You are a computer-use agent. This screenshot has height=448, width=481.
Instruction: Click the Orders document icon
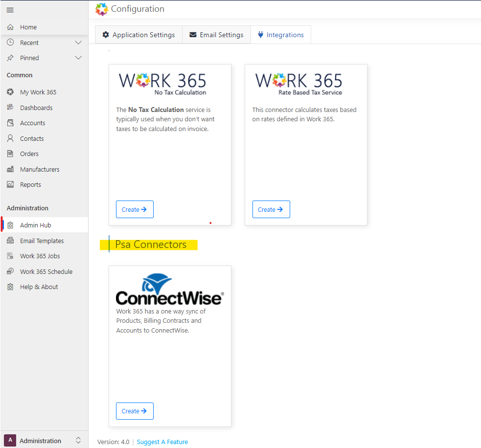tap(10, 154)
